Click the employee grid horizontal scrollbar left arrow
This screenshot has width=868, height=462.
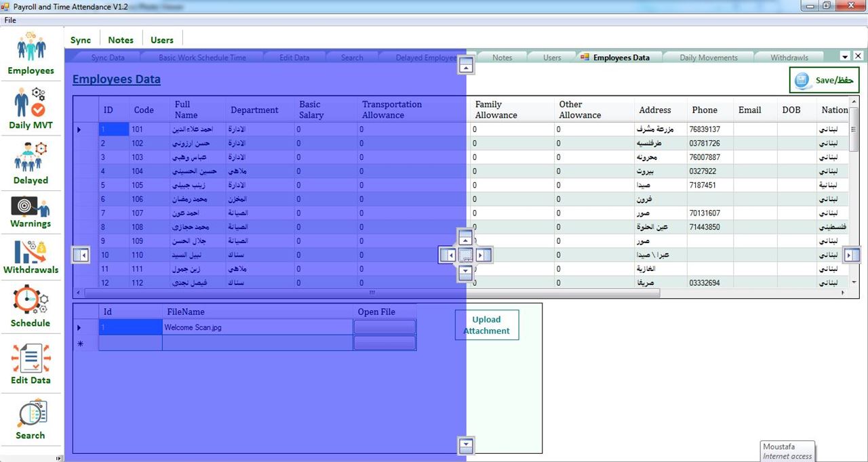pyautogui.click(x=79, y=293)
